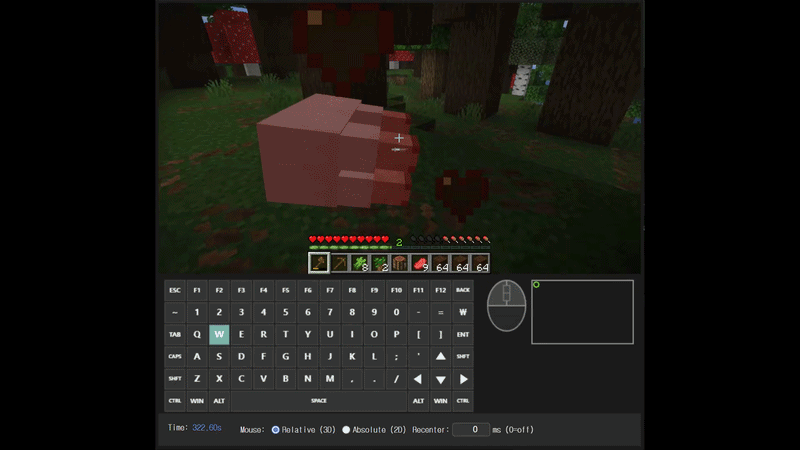Click the left arrow key
Viewport: 800px width, 450px height.
(x=418, y=379)
